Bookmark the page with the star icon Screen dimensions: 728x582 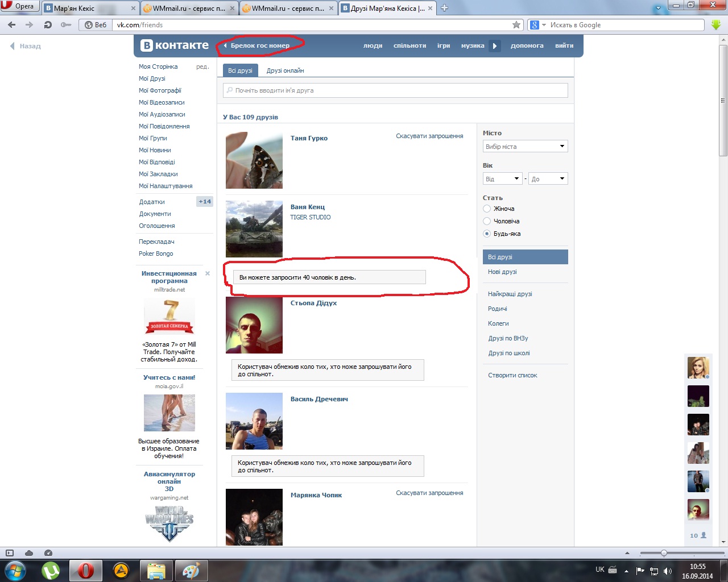click(516, 25)
